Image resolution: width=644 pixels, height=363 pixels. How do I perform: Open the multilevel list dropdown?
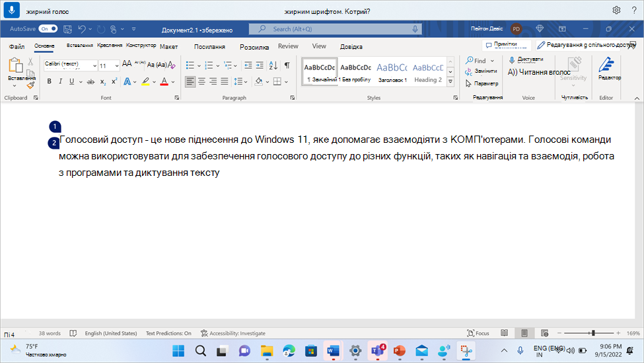tap(235, 65)
